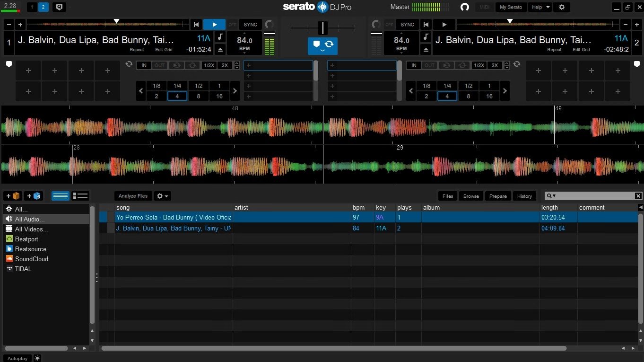Click the Quantize Q icon in top bar
644x362 pixels.
[59, 7]
